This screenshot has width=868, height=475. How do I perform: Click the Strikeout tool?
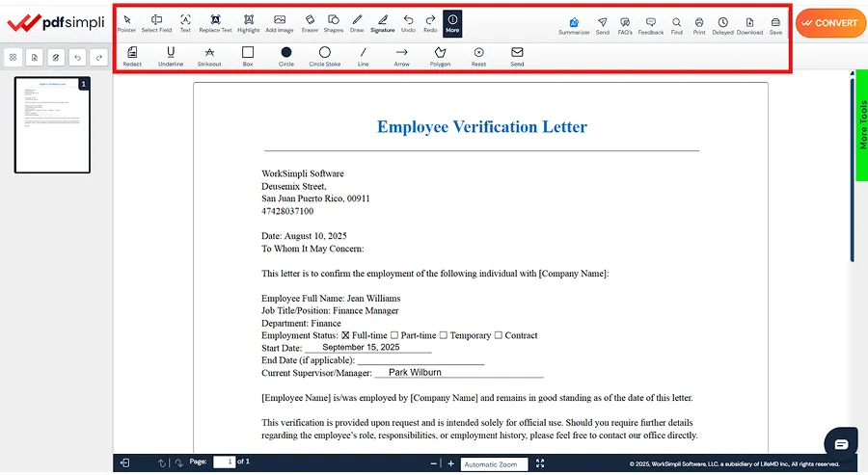[x=209, y=57]
